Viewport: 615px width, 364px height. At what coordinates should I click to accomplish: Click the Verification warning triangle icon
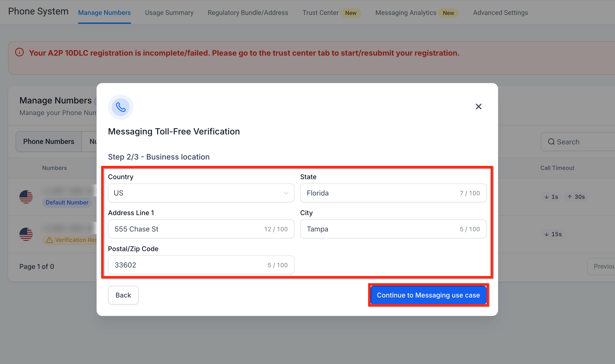(x=49, y=240)
